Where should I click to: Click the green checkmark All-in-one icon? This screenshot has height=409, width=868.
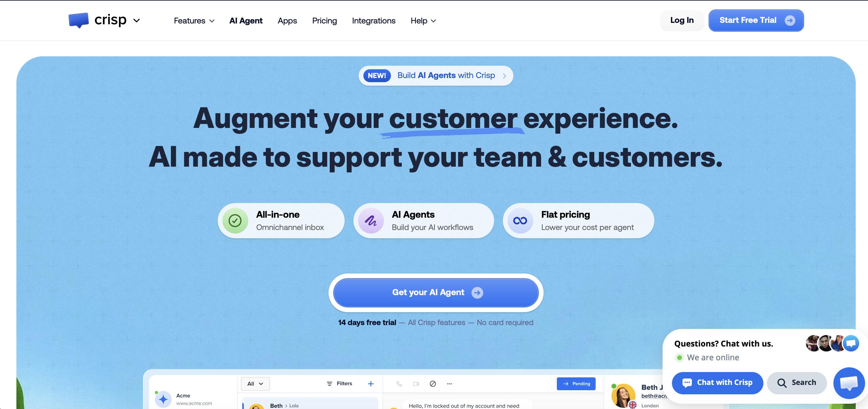tap(235, 221)
